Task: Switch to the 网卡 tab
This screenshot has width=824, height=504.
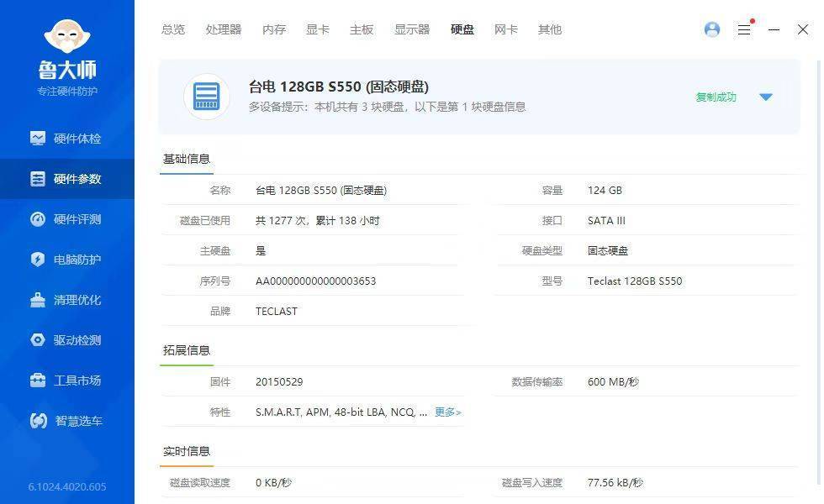Action: pyautogui.click(x=506, y=29)
